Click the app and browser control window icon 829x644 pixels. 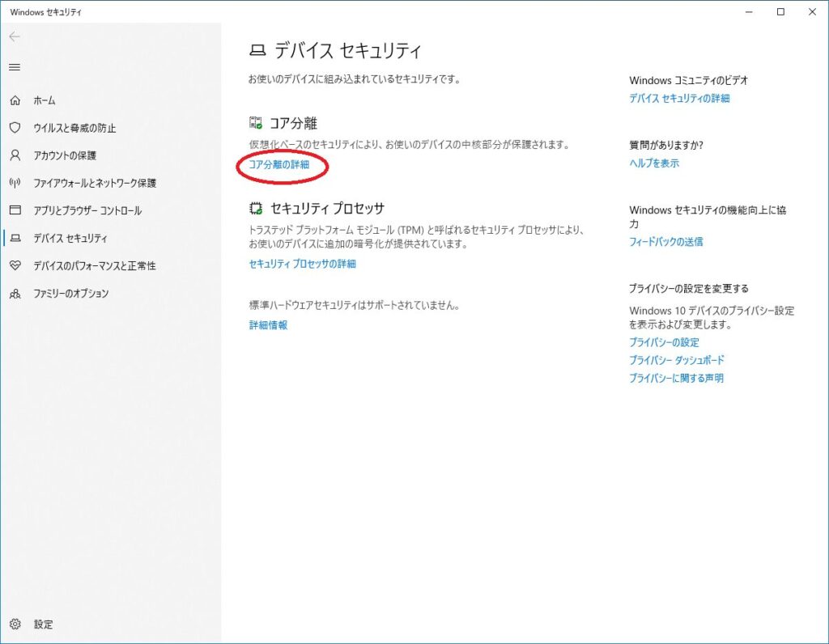pos(15,210)
